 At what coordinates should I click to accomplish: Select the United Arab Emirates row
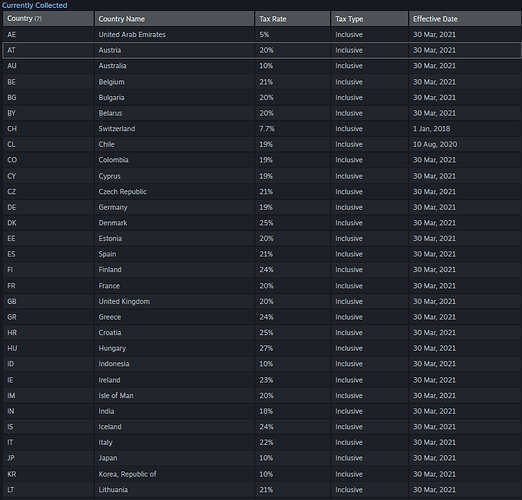point(262,35)
